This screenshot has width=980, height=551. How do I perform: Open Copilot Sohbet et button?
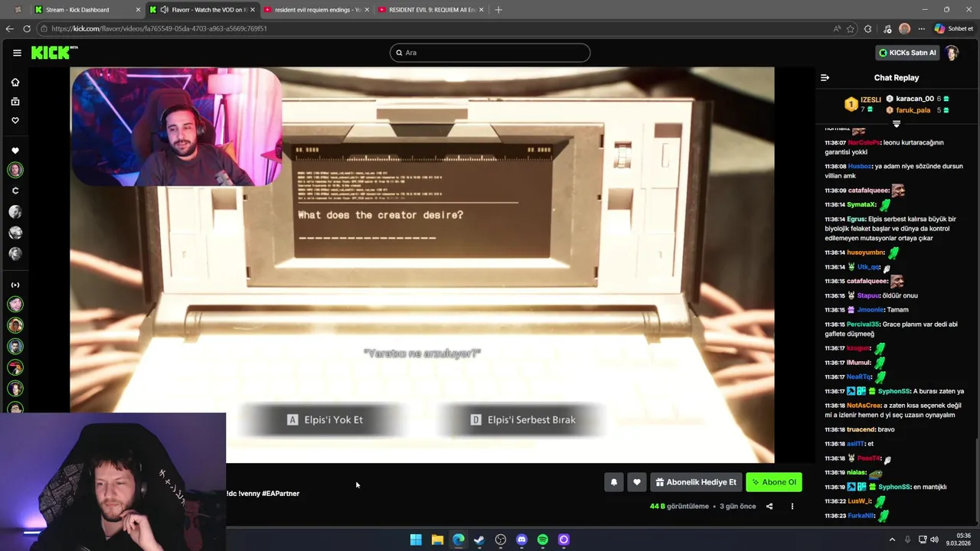coord(954,28)
